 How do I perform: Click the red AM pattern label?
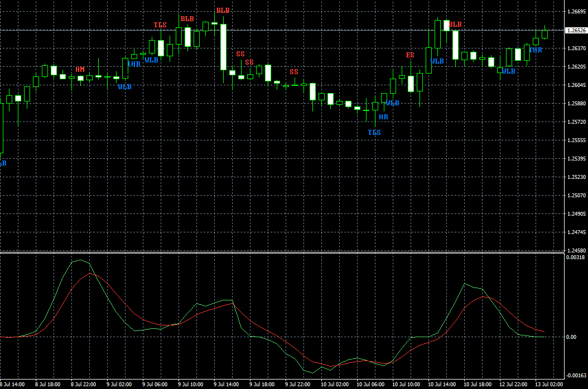[x=80, y=69]
